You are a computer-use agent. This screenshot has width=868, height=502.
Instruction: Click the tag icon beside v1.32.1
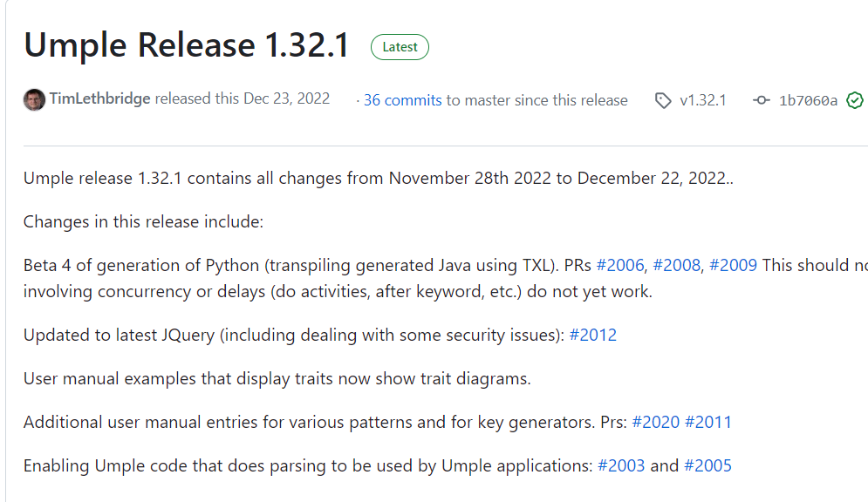663,100
